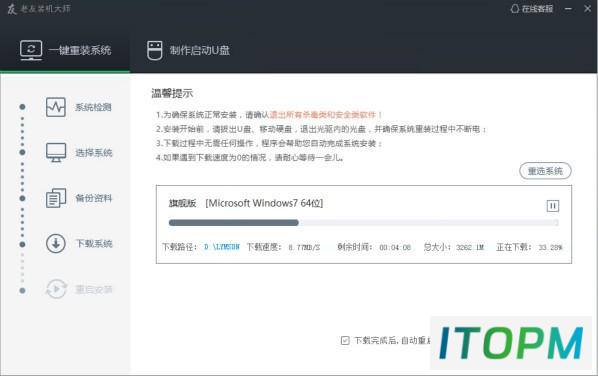The image size is (598, 376).
Task: Toggle the auto-restart after download checkbox
Action: [x=345, y=340]
